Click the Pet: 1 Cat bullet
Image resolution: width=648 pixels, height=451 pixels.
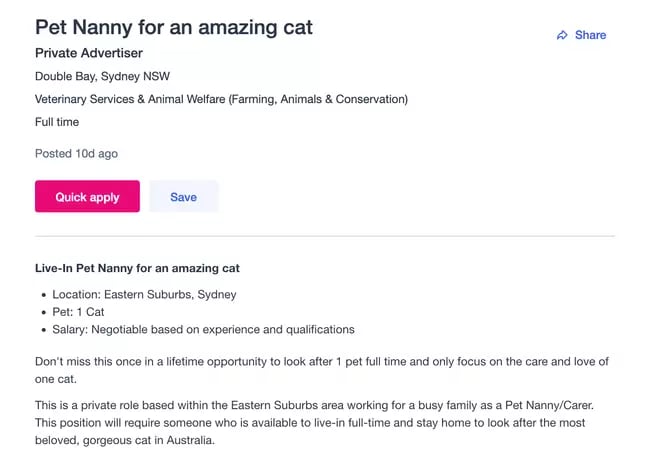point(78,312)
